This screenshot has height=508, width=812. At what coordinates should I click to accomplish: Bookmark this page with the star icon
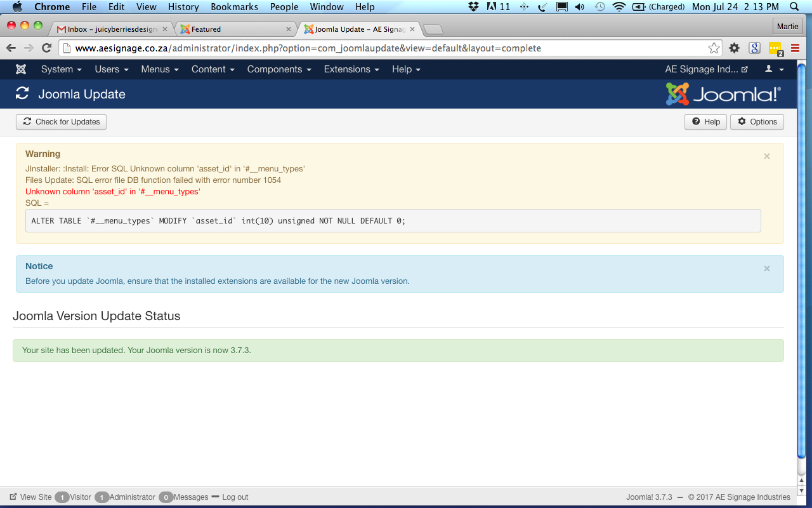(x=714, y=48)
